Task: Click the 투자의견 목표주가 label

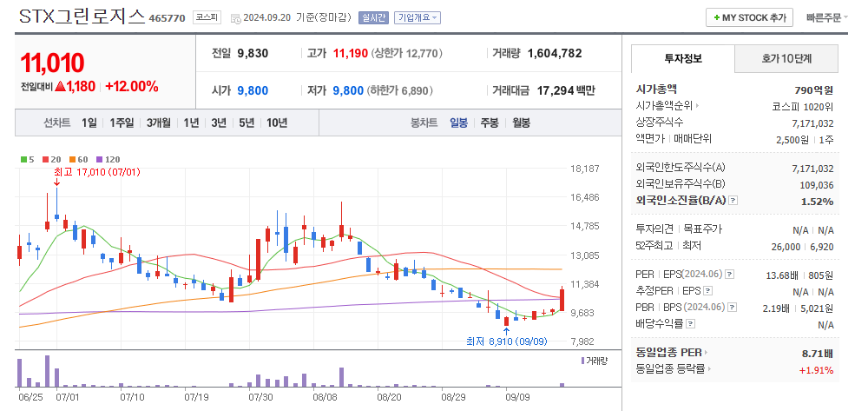Action: click(680, 229)
